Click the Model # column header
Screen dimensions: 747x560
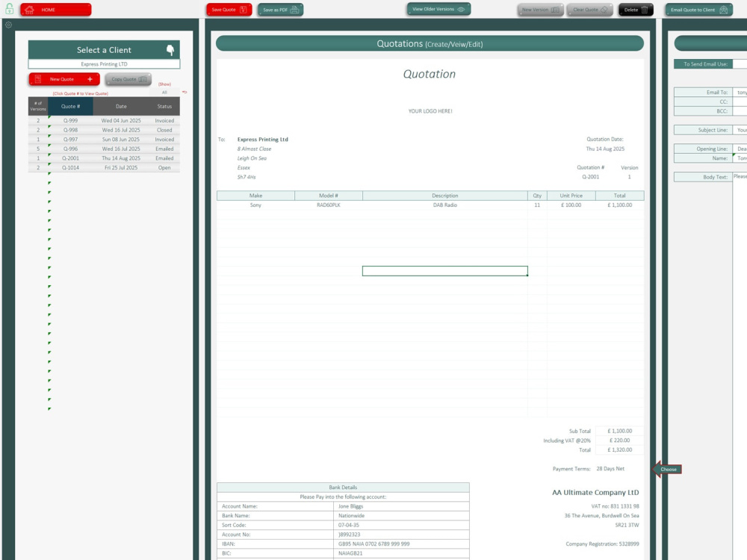[x=329, y=196]
